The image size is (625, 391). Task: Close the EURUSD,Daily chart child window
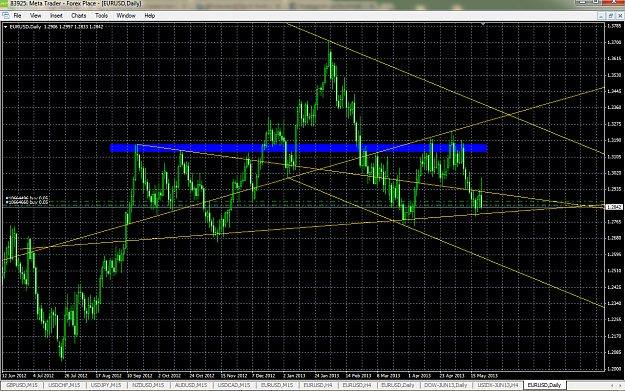620,16
